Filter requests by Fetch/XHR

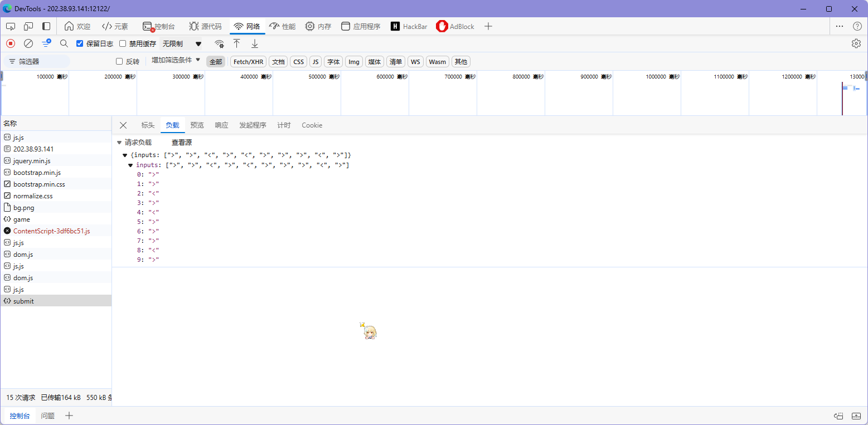248,62
